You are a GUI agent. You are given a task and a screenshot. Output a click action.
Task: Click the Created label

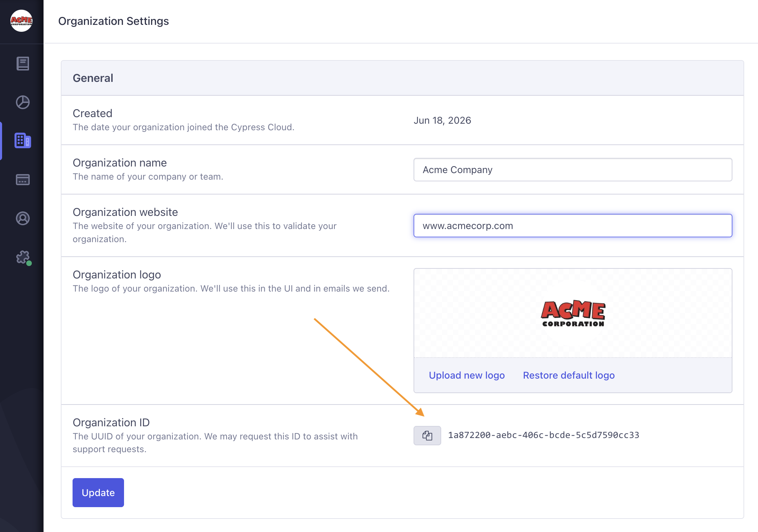click(93, 113)
